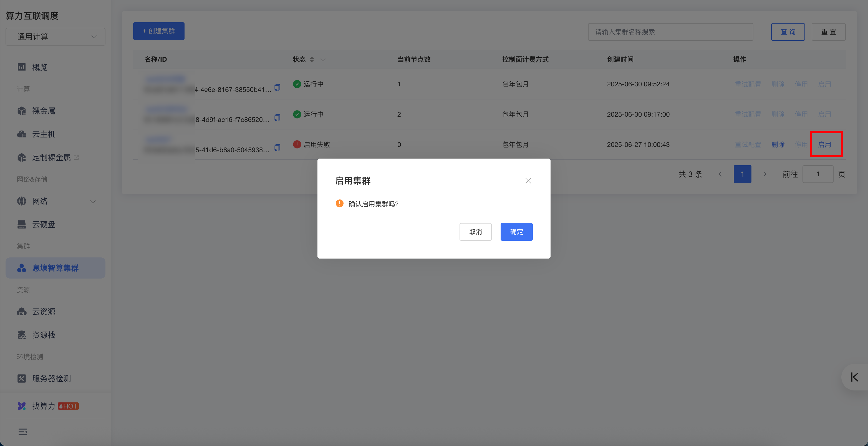Viewport: 868px width, 446px height.
Task: Expand the 网络 submenu chevron
Action: pos(93,201)
